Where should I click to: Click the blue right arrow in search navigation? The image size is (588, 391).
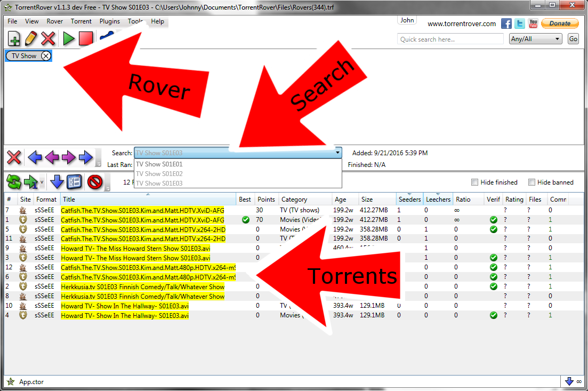pos(85,157)
